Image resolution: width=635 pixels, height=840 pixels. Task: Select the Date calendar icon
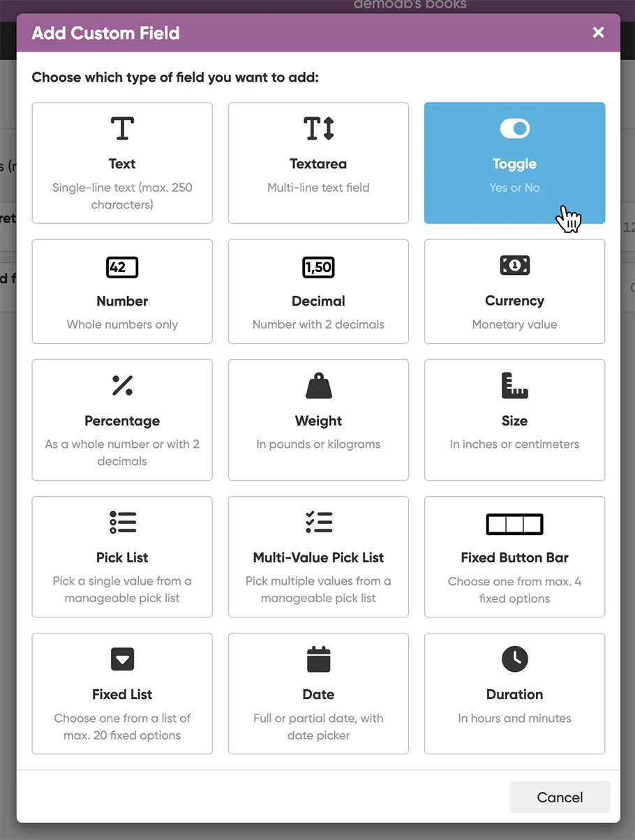click(318, 659)
